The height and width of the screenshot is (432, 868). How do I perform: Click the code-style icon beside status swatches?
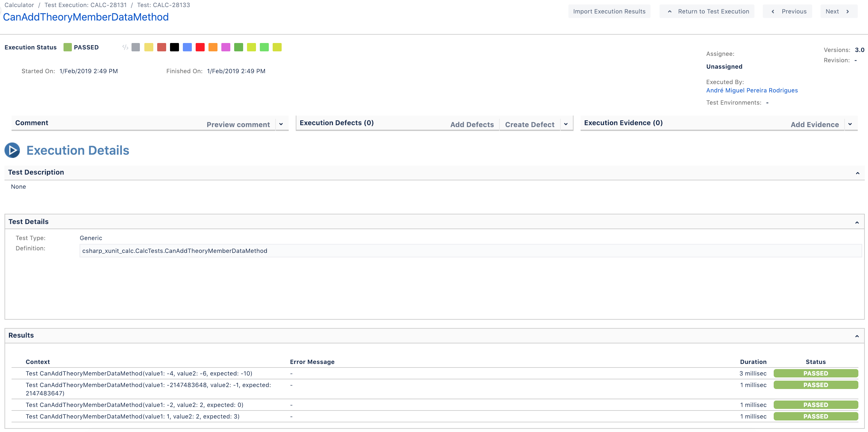[x=125, y=47]
